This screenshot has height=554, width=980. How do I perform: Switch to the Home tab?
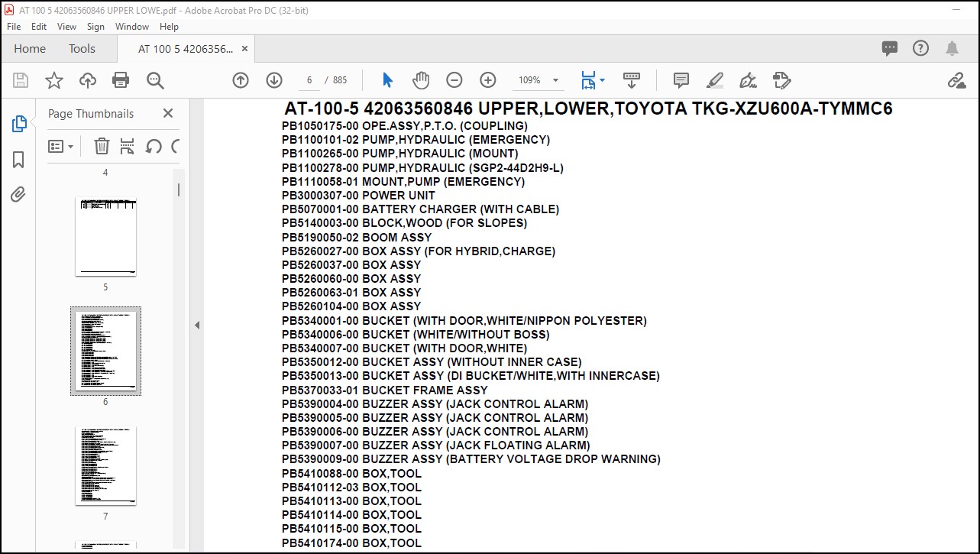coord(30,48)
